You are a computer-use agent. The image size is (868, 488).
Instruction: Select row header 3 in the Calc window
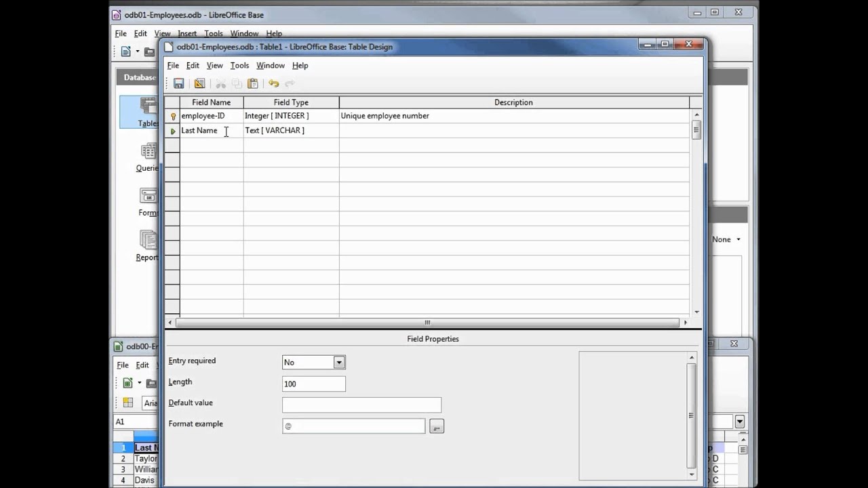(x=123, y=470)
